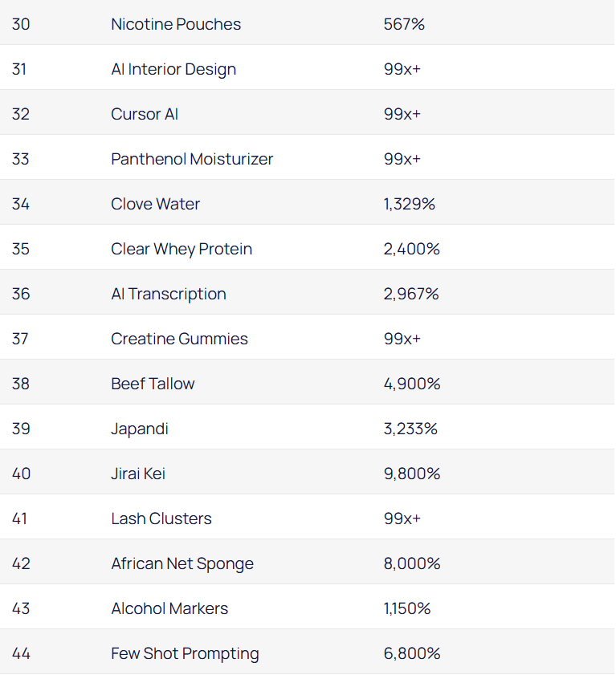Pick the Alcohol Markers topic
Screen dimensions: 616x675
coord(169,608)
